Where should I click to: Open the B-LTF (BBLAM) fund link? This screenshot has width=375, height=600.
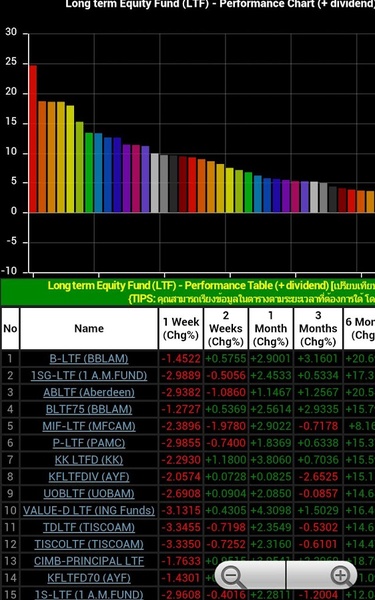89,359
